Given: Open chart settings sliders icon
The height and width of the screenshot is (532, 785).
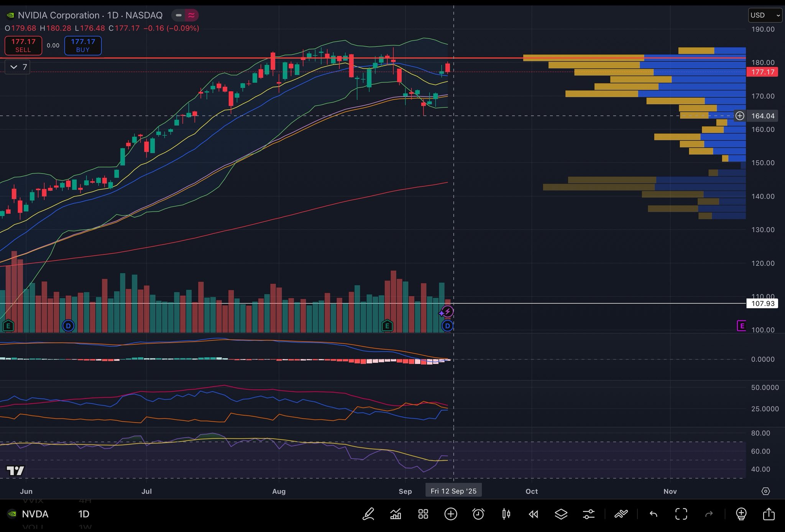Looking at the screenshot, I should pyautogui.click(x=589, y=514).
